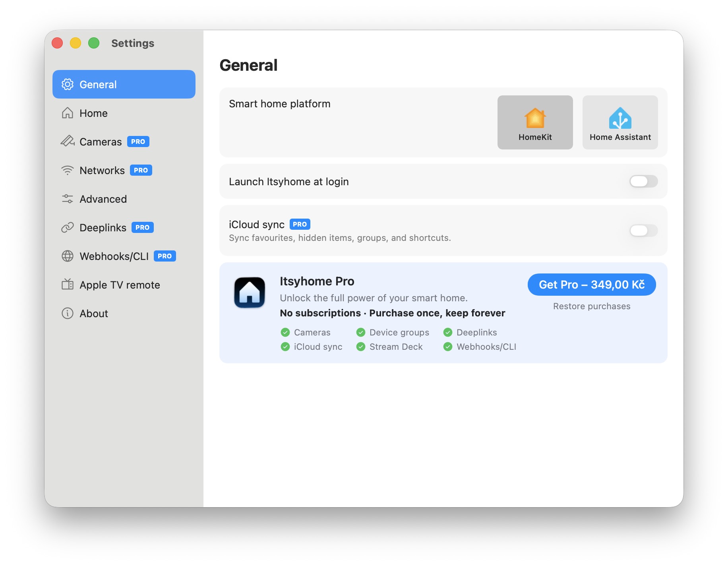Open Apple TV remote via TV icon
This screenshot has height=566, width=728.
68,284
